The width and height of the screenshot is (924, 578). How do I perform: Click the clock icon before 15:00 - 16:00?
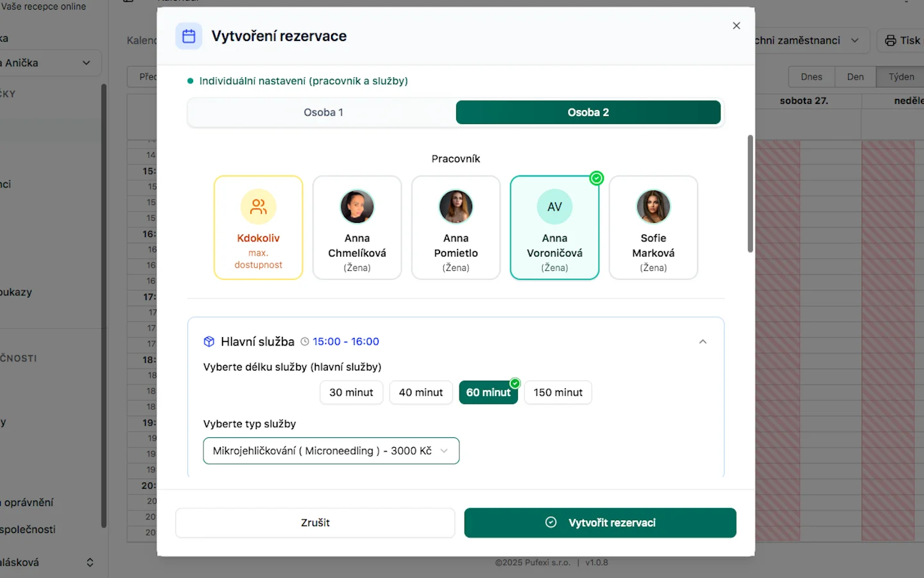(x=305, y=342)
